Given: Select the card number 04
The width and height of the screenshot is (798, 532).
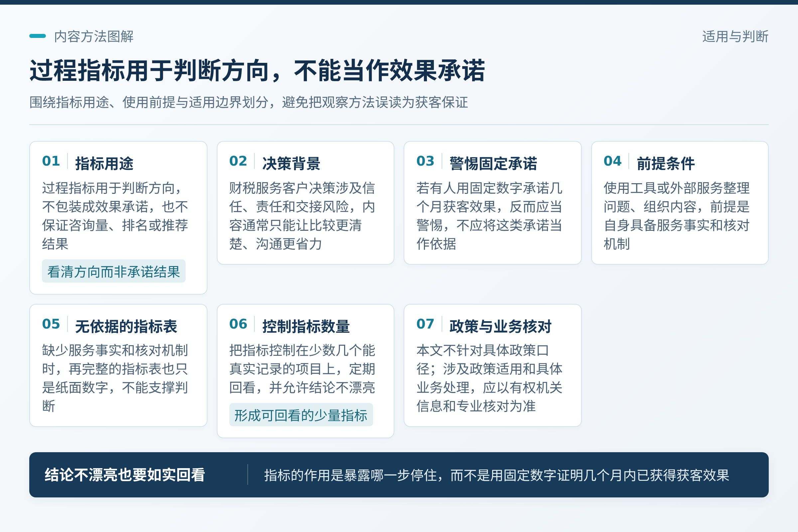Looking at the screenshot, I should [x=612, y=161].
